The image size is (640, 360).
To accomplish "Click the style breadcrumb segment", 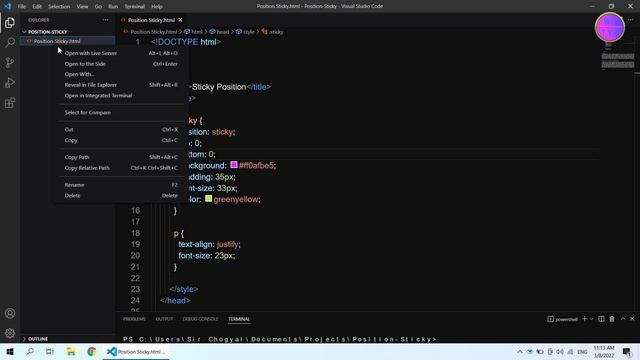I will click(x=245, y=31).
